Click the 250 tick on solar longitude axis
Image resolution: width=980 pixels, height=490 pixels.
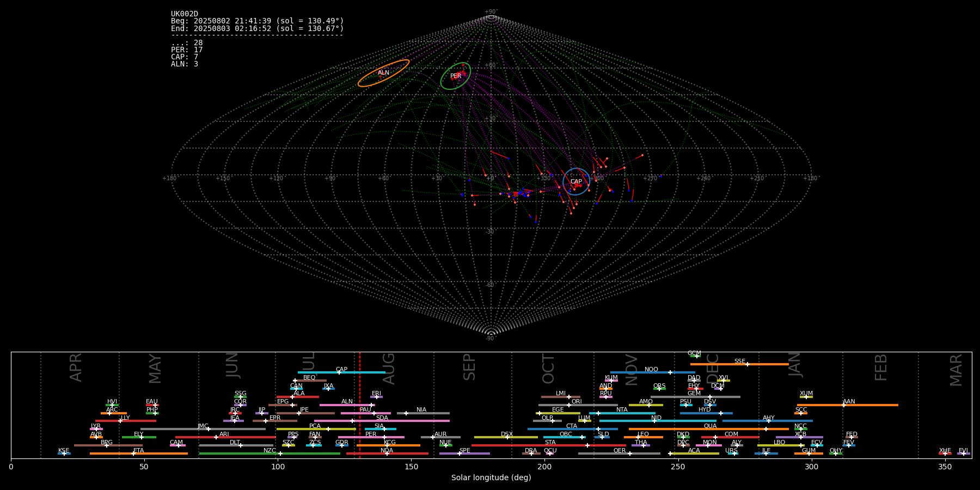click(678, 467)
